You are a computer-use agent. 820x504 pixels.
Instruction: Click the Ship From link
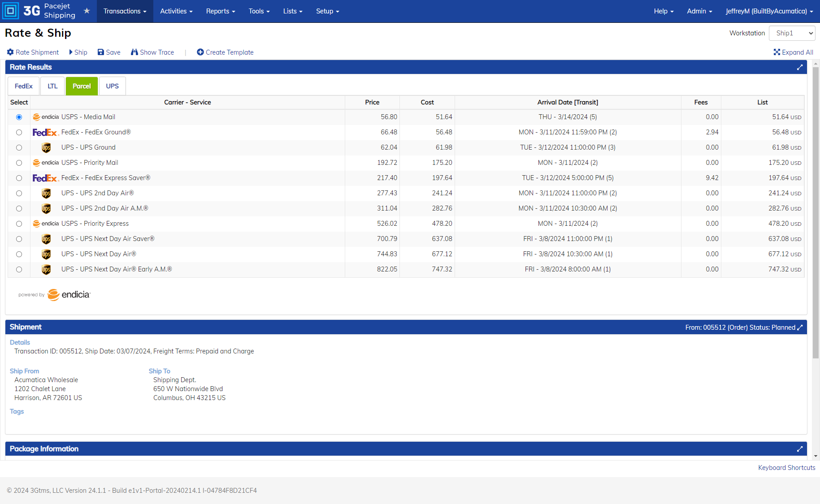coord(25,371)
